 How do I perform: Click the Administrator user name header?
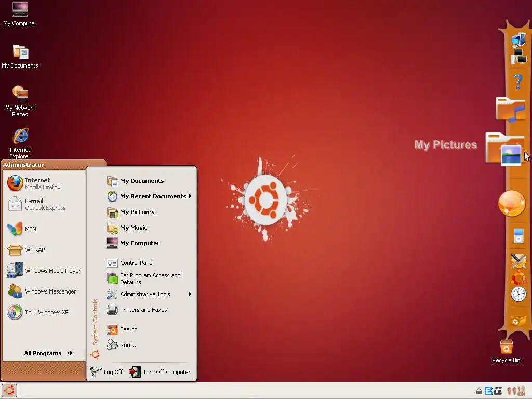pos(23,165)
